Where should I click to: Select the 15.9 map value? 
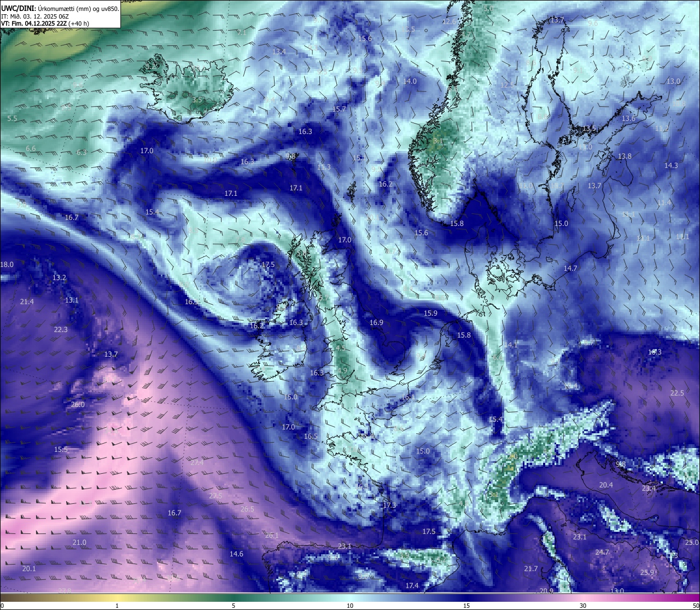[431, 313]
